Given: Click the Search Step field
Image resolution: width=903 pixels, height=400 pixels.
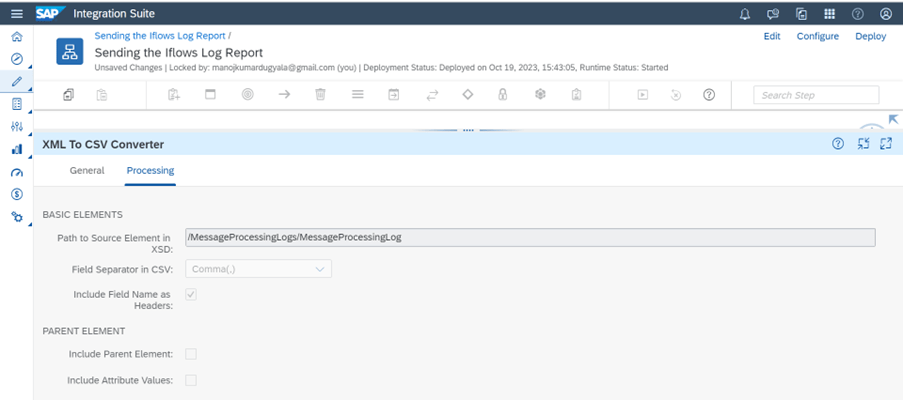Looking at the screenshot, I should point(816,95).
